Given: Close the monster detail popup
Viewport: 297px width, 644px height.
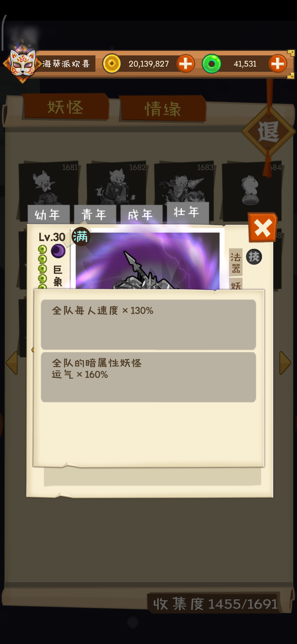Looking at the screenshot, I should pyautogui.click(x=263, y=228).
